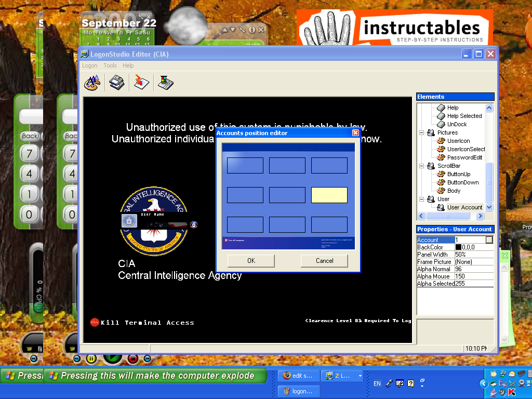This screenshot has height=399, width=532.
Task: Click the moon widget info icon
Action: click(x=252, y=30)
